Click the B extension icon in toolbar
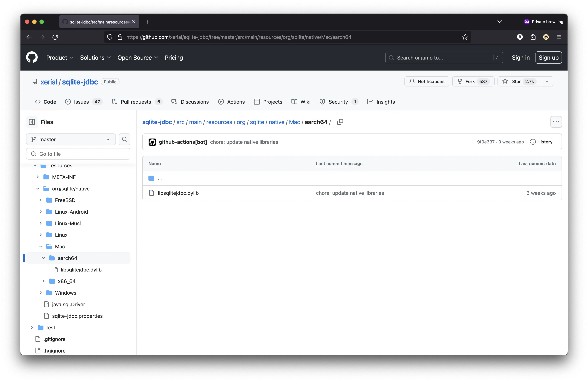The height and width of the screenshot is (382, 588). point(520,37)
